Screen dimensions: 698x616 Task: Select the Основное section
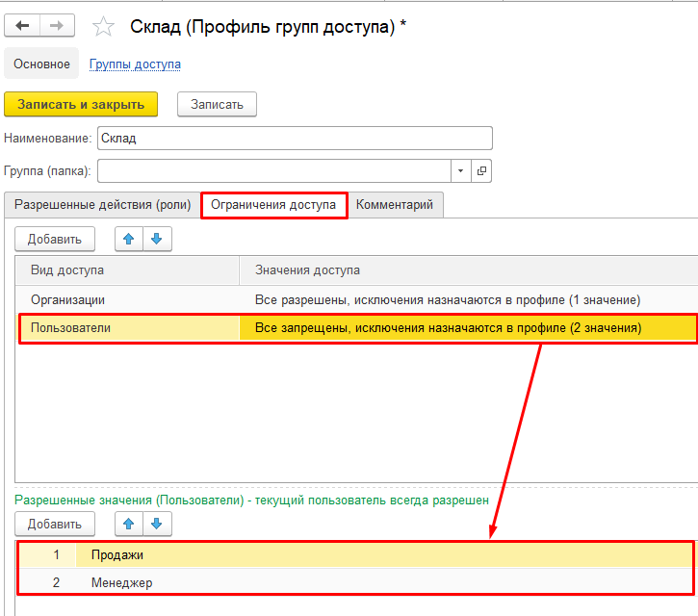coord(41,64)
